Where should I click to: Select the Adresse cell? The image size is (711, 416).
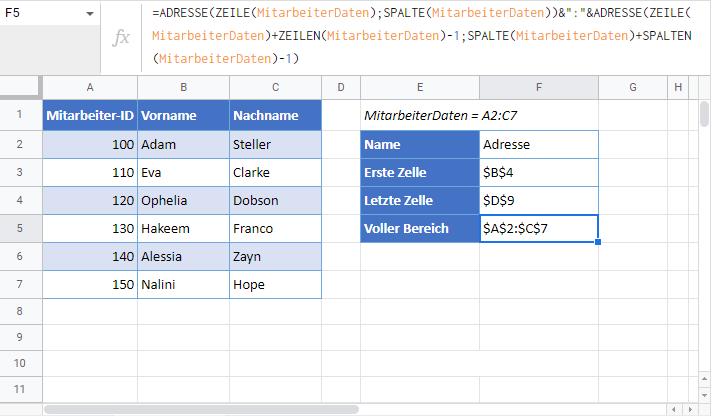pyautogui.click(x=539, y=144)
